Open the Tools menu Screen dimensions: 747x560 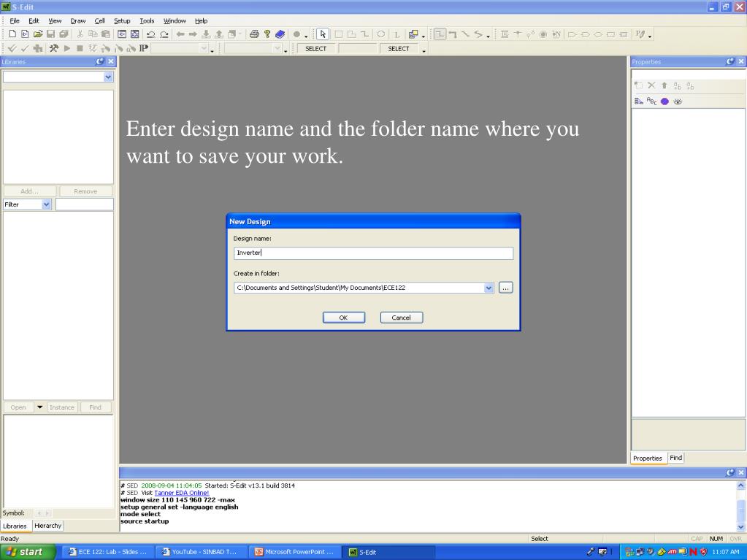click(x=147, y=21)
